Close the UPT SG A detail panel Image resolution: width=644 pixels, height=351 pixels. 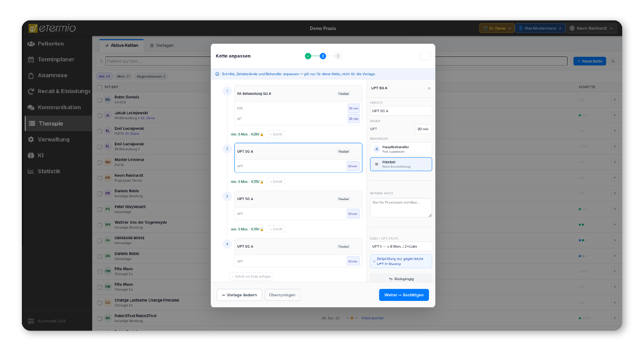tap(429, 88)
